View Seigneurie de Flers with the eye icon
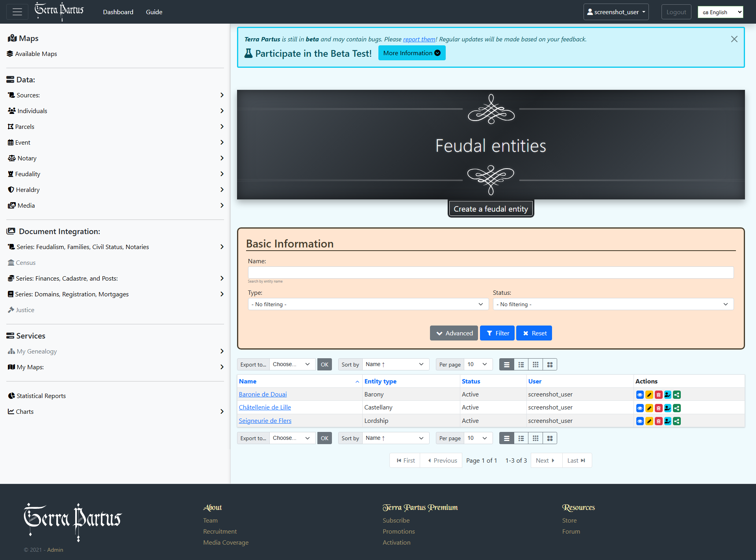 click(x=640, y=421)
